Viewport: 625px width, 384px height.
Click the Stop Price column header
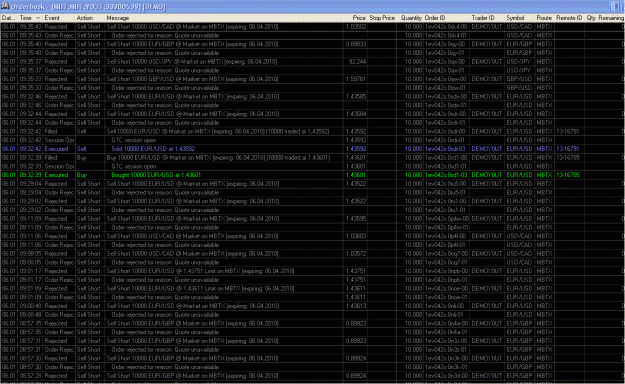[382, 18]
